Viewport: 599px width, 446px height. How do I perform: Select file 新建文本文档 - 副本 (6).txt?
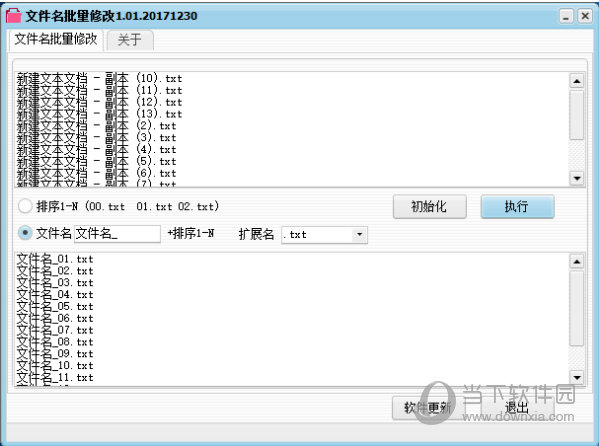click(x=96, y=173)
